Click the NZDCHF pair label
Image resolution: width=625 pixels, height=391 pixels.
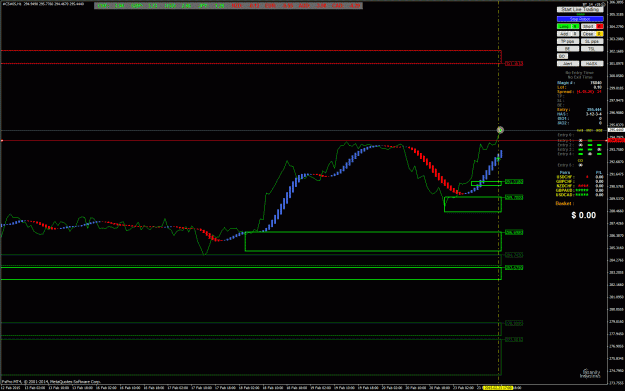[x=564, y=186]
